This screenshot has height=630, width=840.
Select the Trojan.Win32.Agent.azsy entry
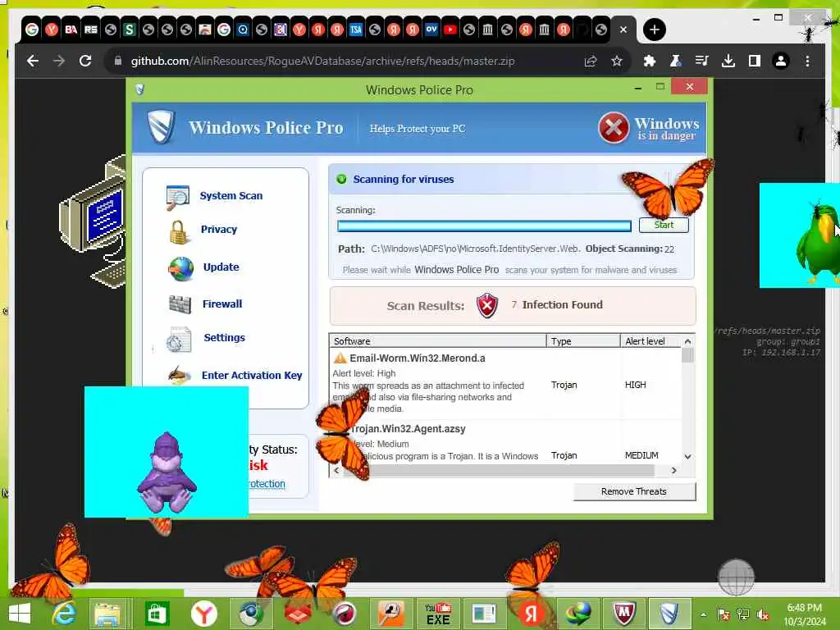point(505,442)
